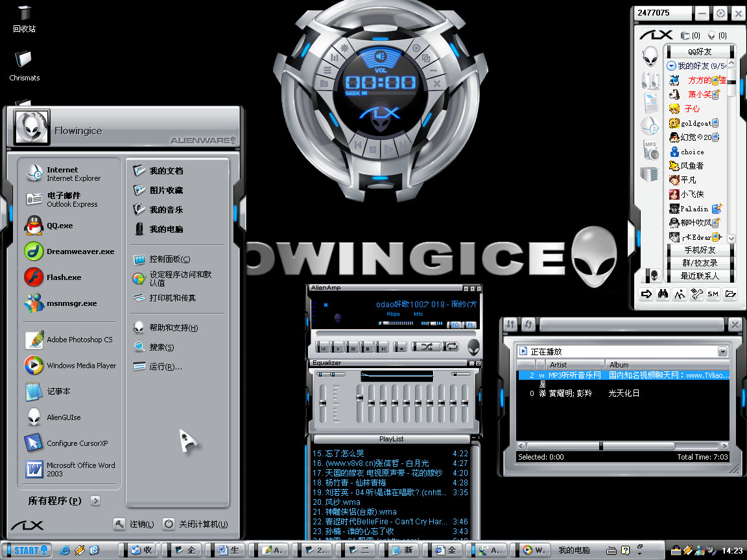Toggle repeat in AlienAmp

(x=451, y=347)
